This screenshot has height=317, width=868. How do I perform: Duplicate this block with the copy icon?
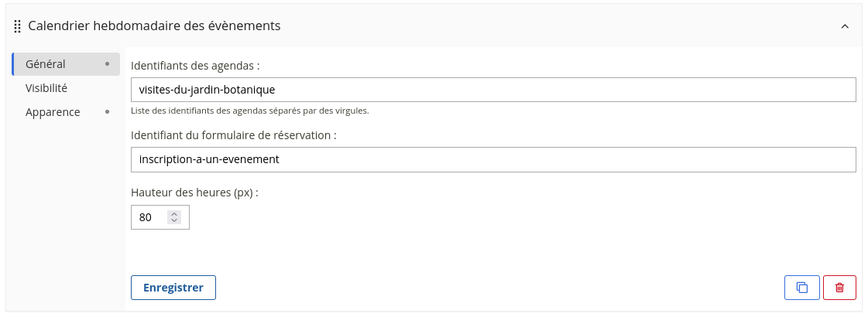[x=802, y=288]
